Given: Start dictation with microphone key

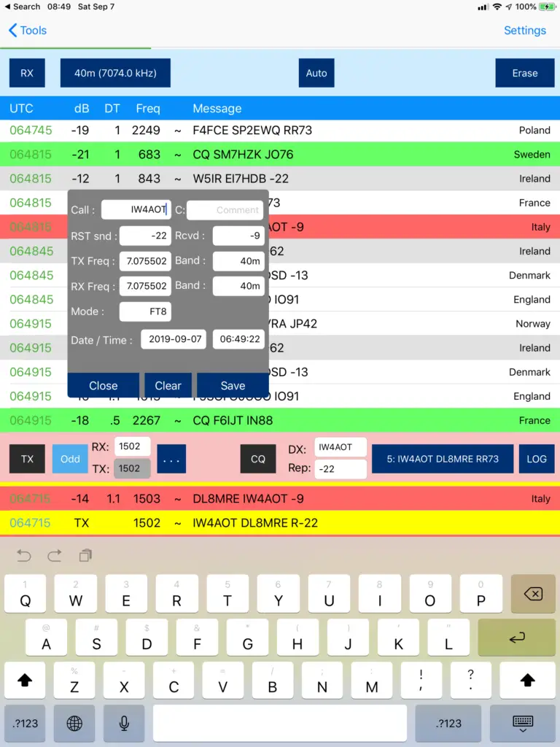Looking at the screenshot, I should pos(124,723).
